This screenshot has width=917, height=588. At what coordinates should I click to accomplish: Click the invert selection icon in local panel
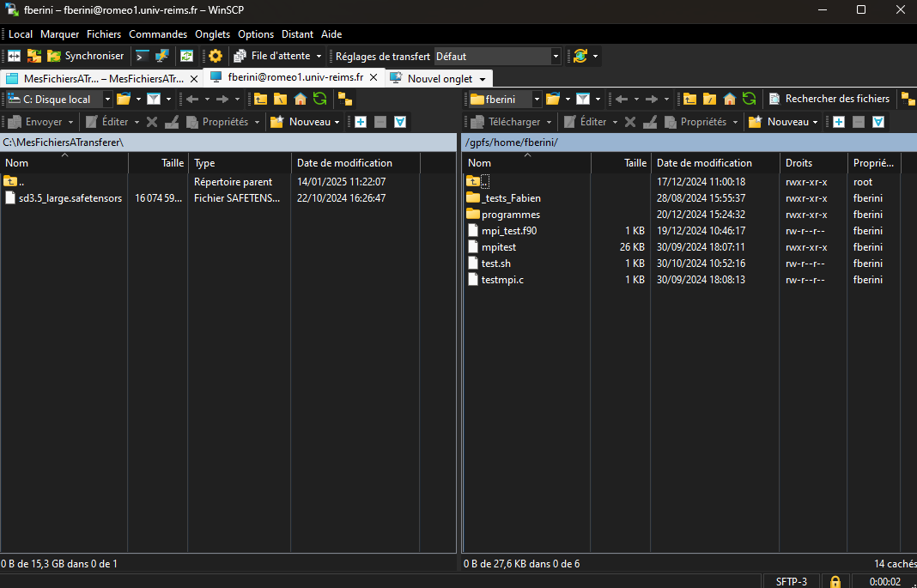tap(400, 122)
